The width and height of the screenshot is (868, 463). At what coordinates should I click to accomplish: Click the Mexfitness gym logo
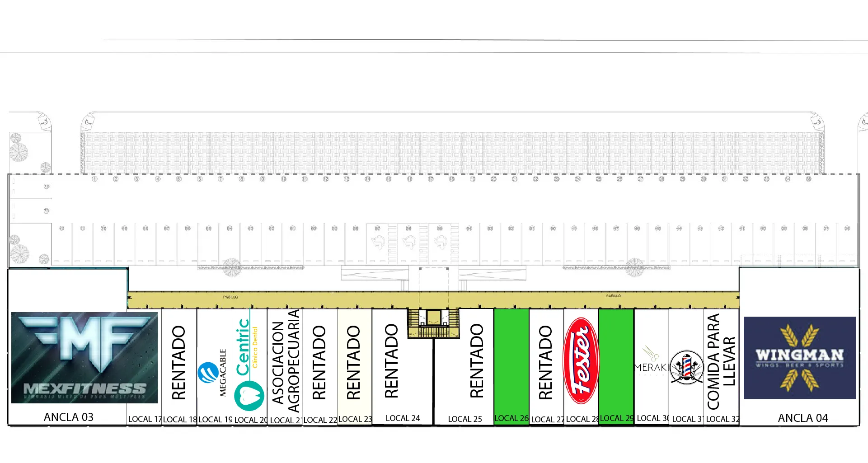[84, 357]
